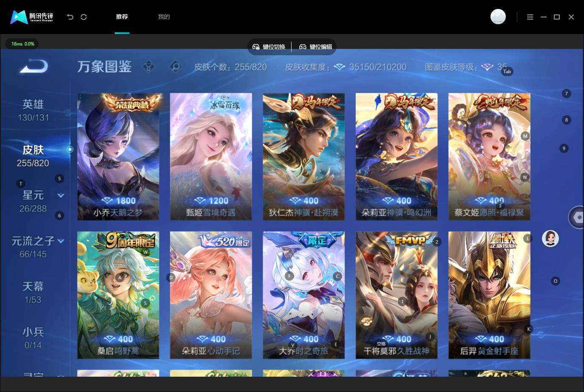Click the cartoon assistant avatar

click(x=550, y=239)
